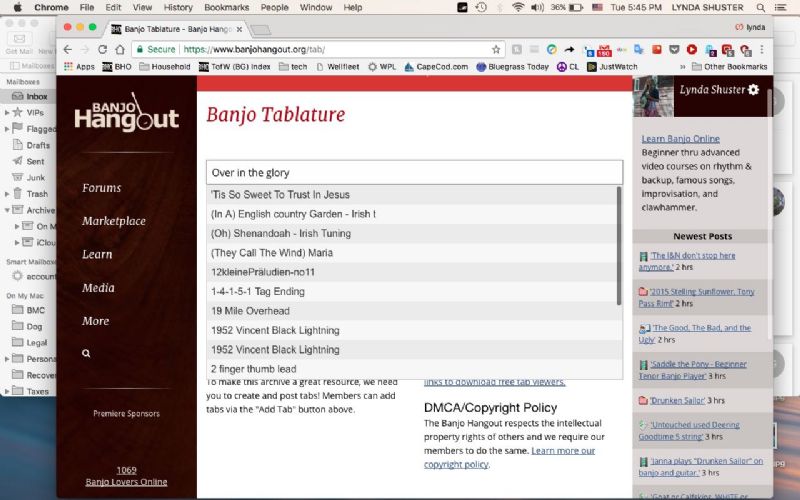The image size is (800, 500).
Task: Collapse the Archive mailbox tree
Action: click(7, 210)
